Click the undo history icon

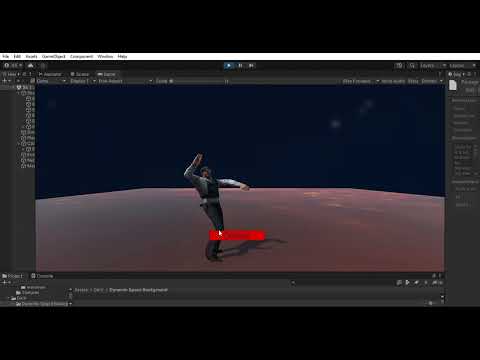[x=399, y=66]
